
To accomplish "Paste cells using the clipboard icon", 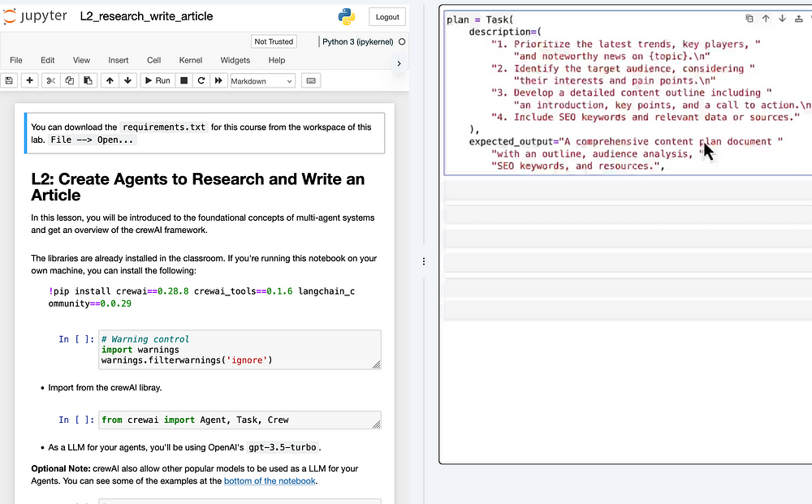I will [x=88, y=80].
